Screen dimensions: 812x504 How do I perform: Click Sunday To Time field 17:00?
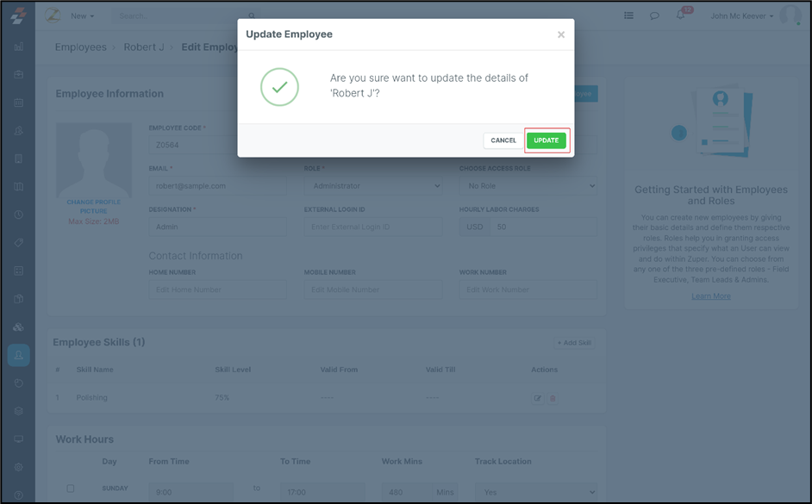(322, 492)
